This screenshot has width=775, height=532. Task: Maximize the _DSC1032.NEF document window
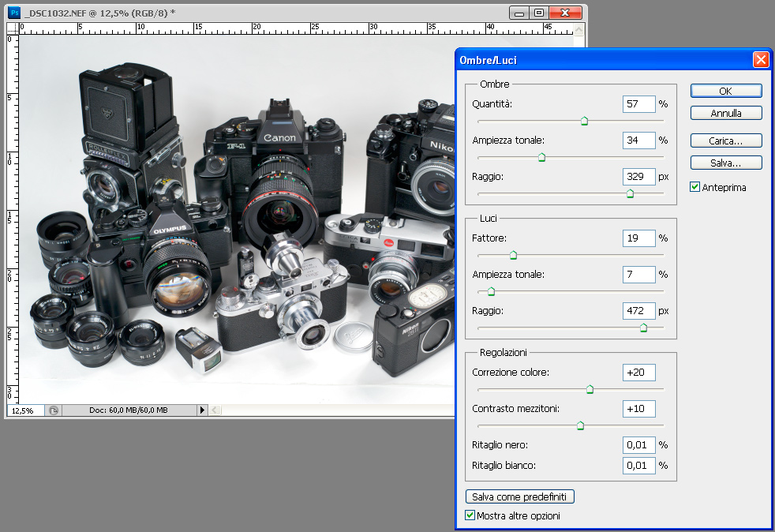(539, 13)
